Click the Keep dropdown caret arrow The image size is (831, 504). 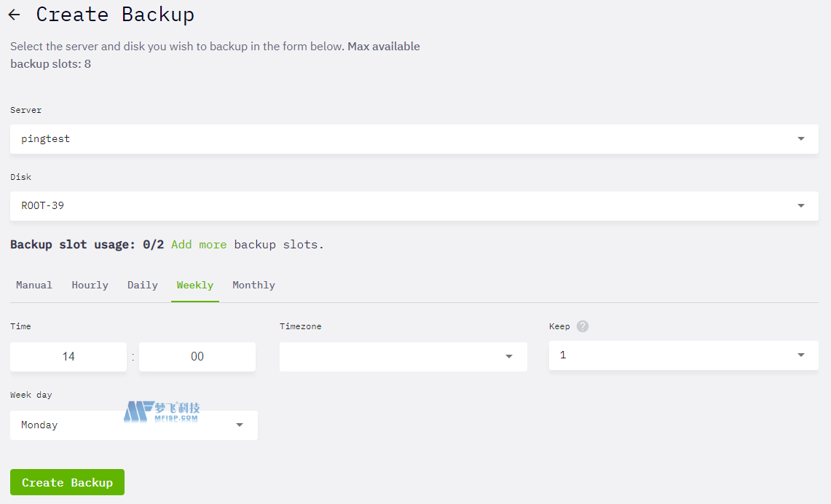coord(801,355)
